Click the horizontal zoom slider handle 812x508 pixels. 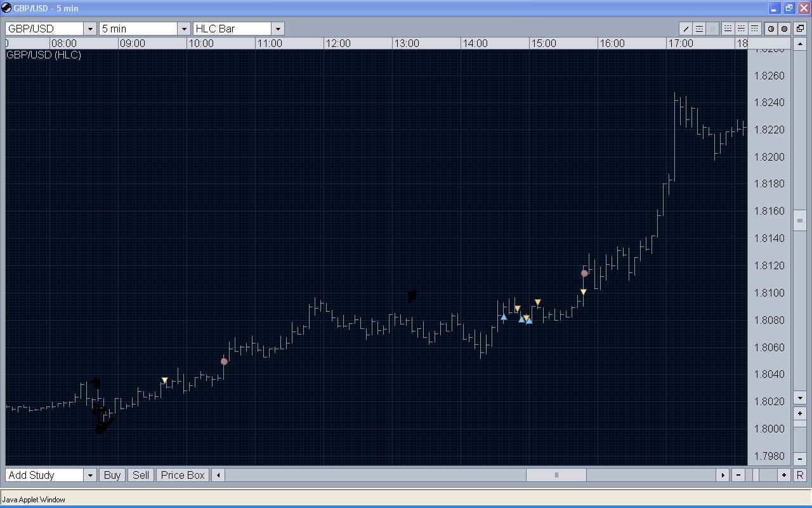tap(756, 475)
